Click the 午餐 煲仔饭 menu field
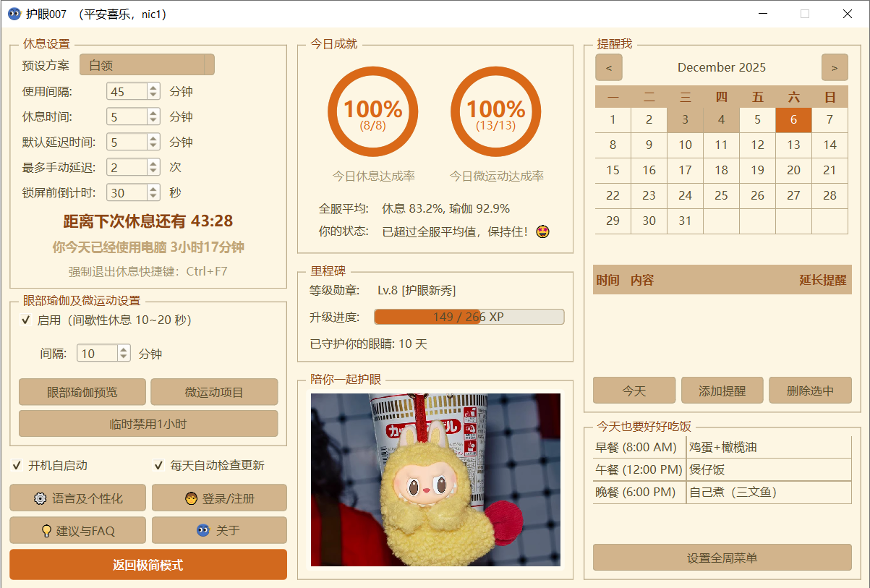The image size is (870, 588). [768, 470]
